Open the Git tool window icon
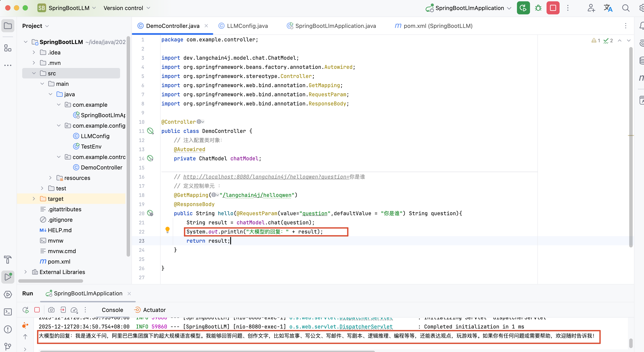This screenshot has height=352, width=644. click(x=8, y=346)
